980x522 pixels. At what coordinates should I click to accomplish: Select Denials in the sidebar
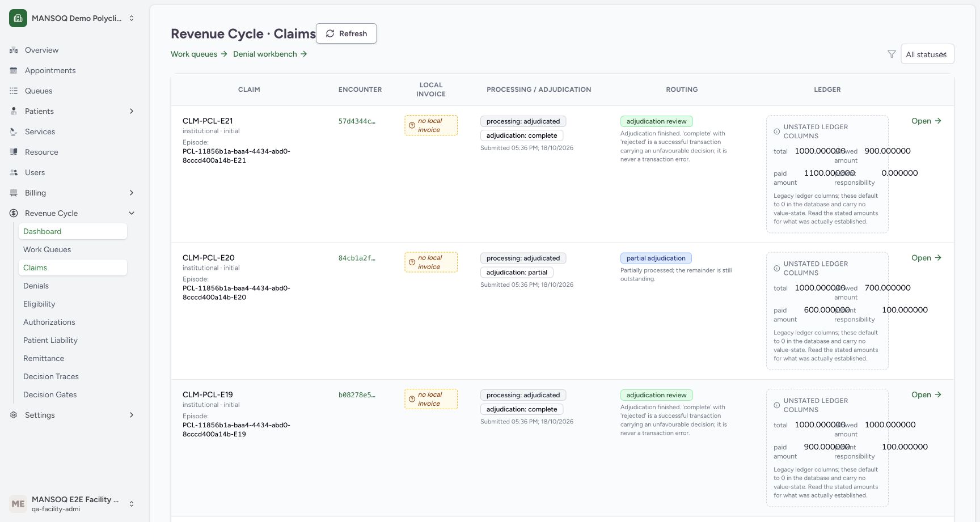click(73, 286)
